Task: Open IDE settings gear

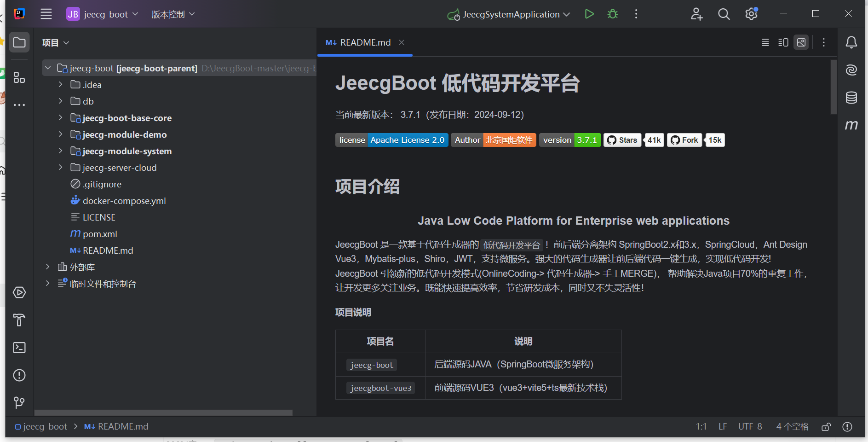Action: click(x=752, y=14)
